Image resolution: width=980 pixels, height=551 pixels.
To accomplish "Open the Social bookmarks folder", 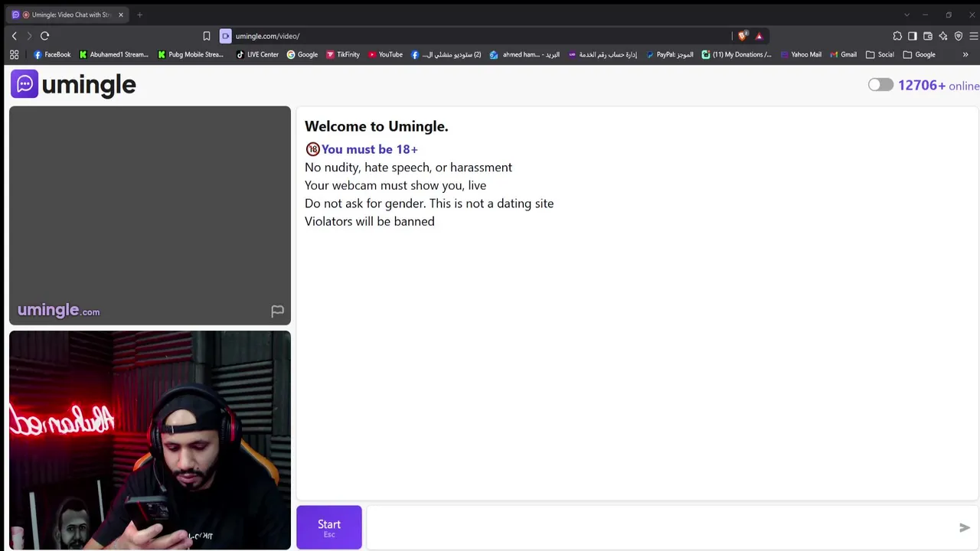I will click(x=880, y=54).
